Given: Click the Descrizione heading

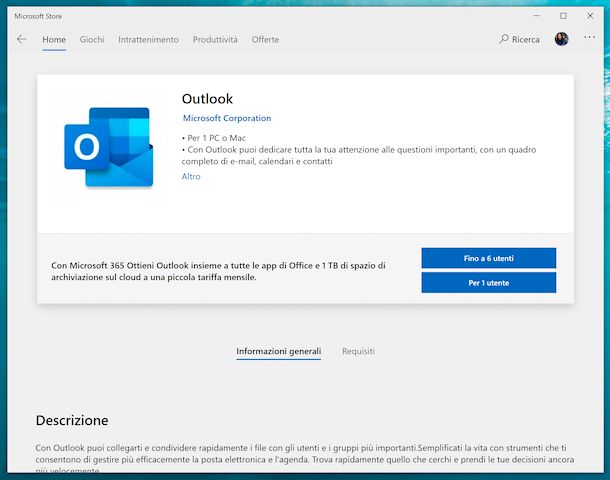Looking at the screenshot, I should coord(72,420).
